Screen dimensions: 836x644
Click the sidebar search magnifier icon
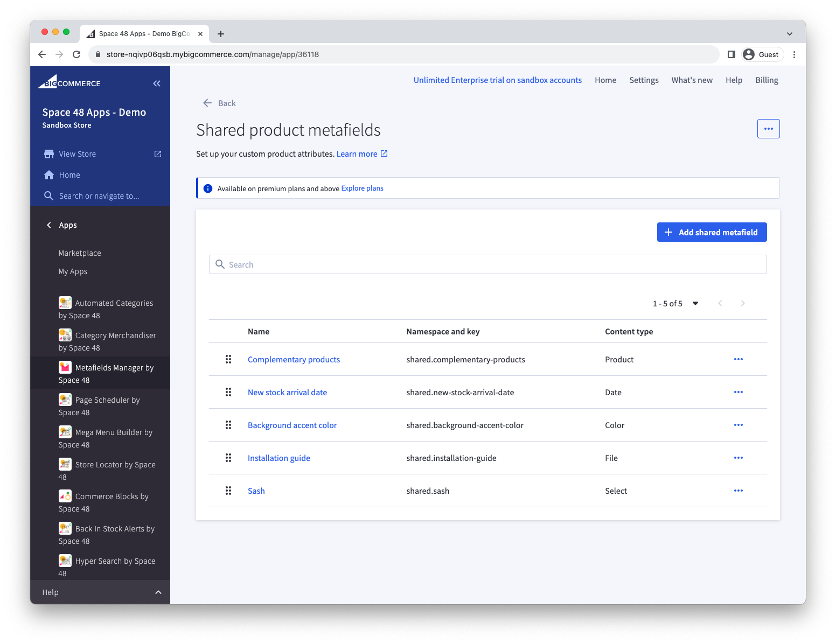point(48,196)
